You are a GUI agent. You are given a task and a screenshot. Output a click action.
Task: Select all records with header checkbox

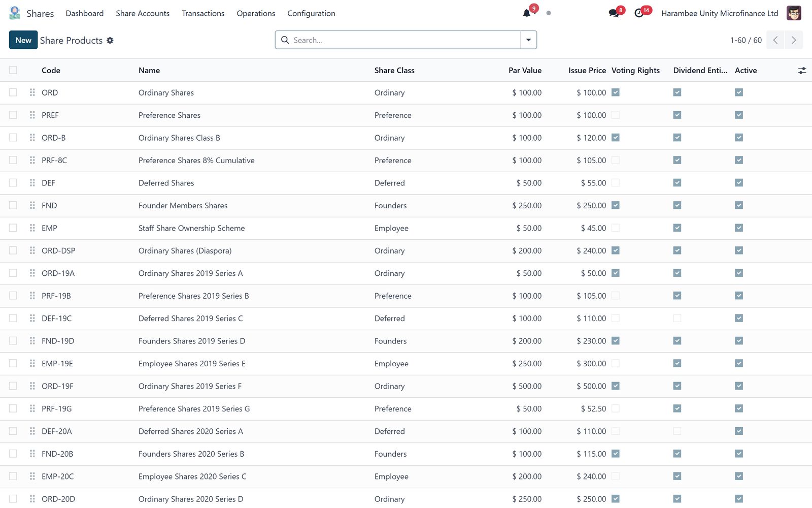13,70
